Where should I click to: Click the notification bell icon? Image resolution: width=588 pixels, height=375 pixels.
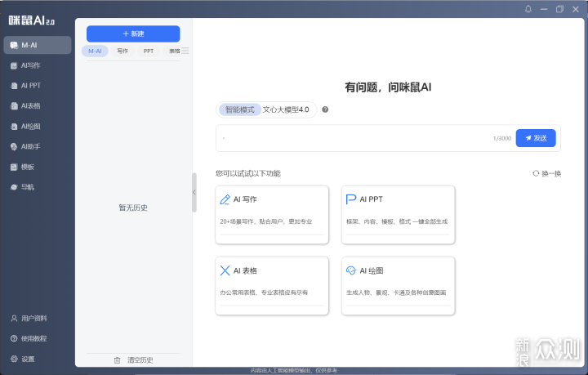pos(528,9)
